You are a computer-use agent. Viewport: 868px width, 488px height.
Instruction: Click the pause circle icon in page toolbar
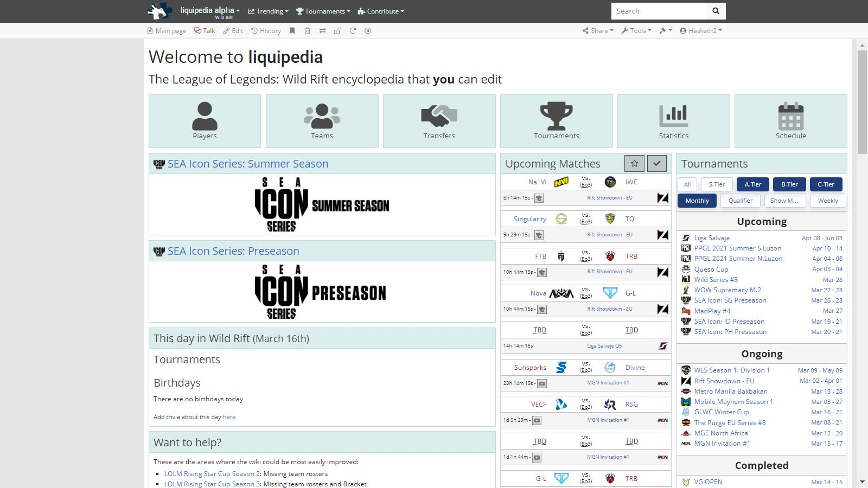click(368, 31)
